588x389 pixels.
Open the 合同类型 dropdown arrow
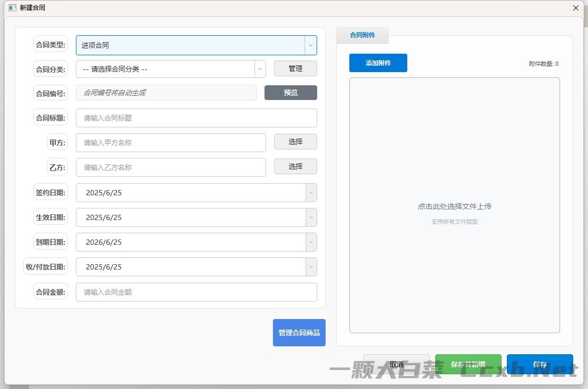pyautogui.click(x=310, y=45)
